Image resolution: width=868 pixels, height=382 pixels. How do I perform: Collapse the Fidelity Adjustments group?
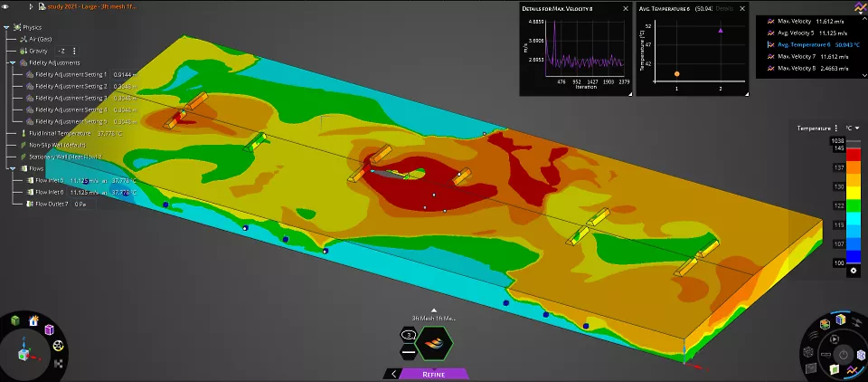(12, 62)
